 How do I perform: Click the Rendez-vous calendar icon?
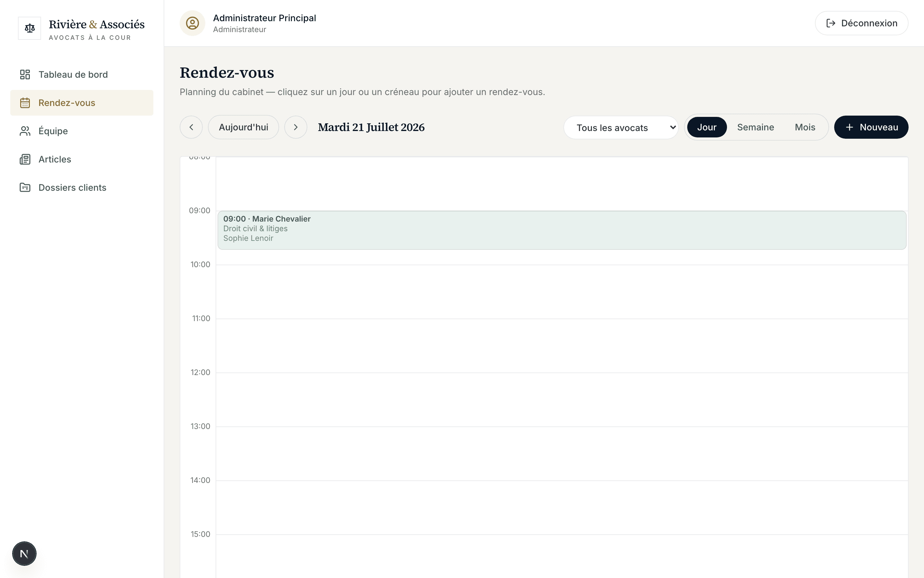(x=25, y=103)
